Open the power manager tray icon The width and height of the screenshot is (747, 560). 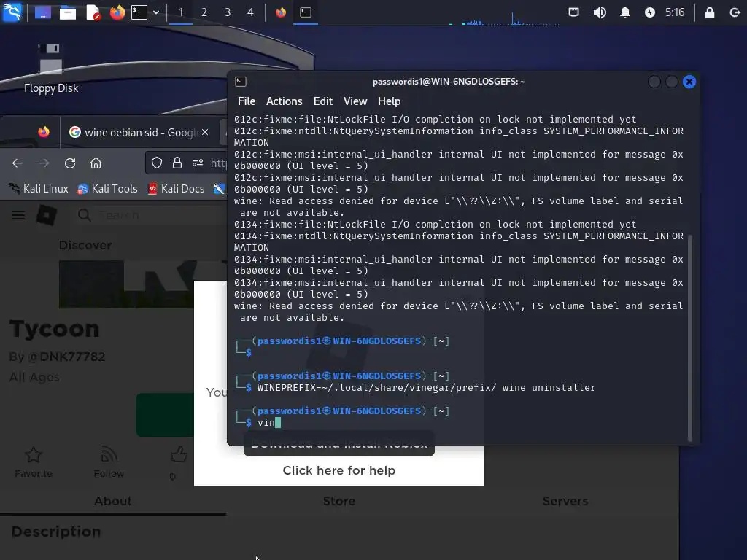pyautogui.click(x=650, y=12)
